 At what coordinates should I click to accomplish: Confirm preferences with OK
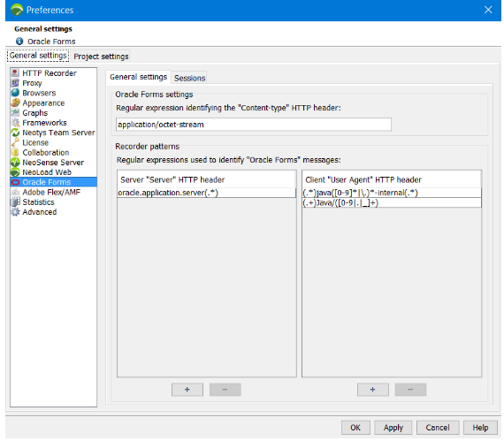[x=355, y=428]
